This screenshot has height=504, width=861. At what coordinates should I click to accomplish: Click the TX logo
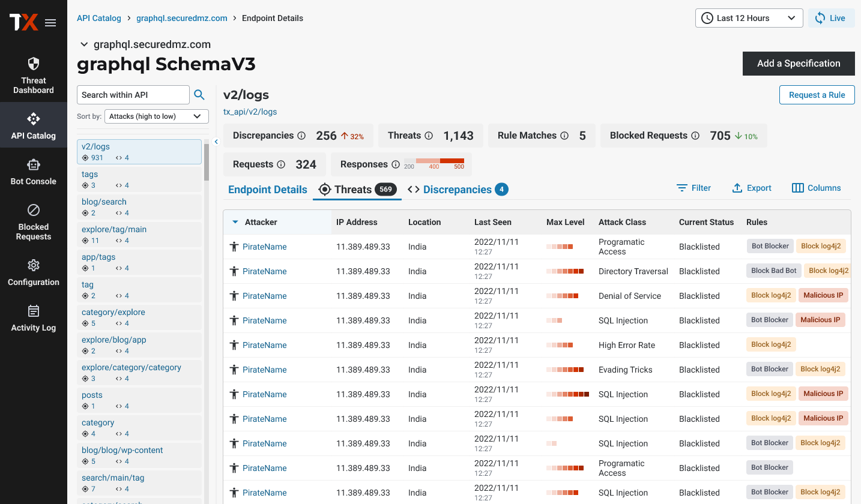(23, 23)
